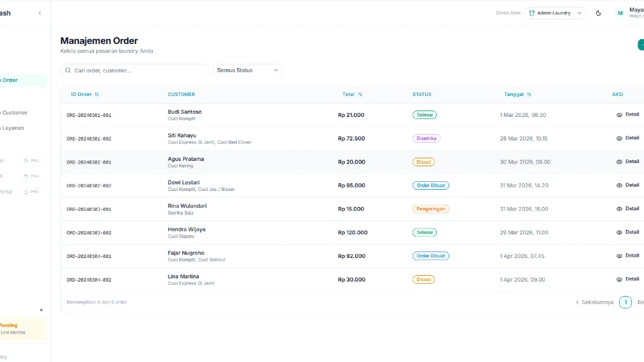Screen dimensions: 644x362
Task: Click Selesai badge for Hendra Wijaya
Action: (x=425, y=233)
